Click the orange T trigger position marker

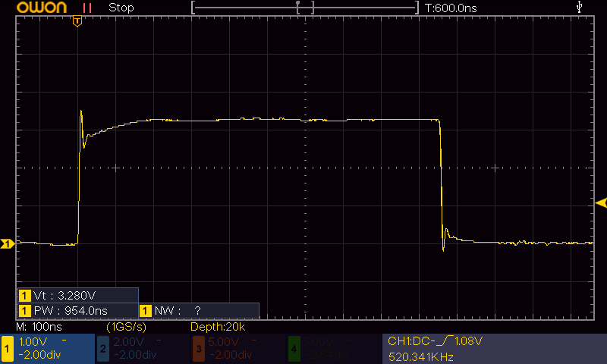[x=77, y=22]
